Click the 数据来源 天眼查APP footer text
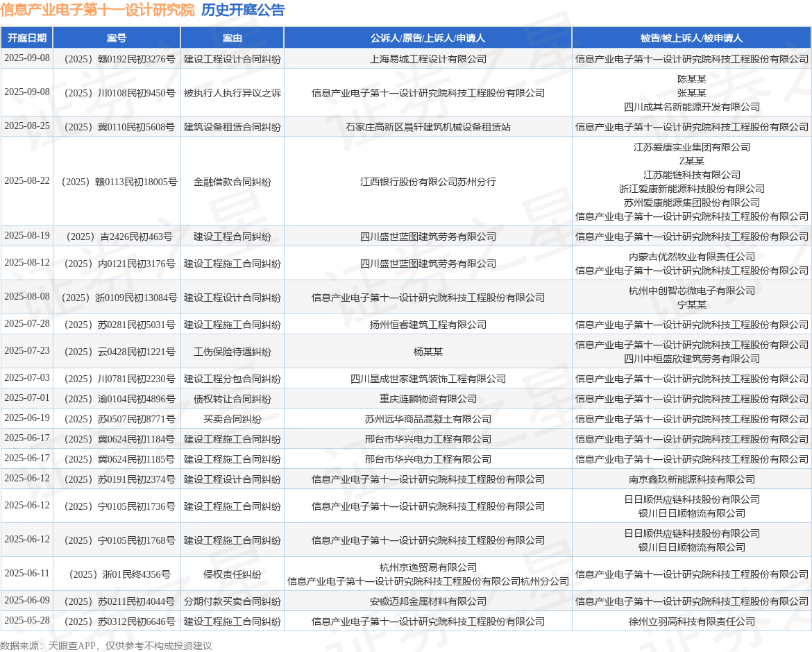 (106, 645)
